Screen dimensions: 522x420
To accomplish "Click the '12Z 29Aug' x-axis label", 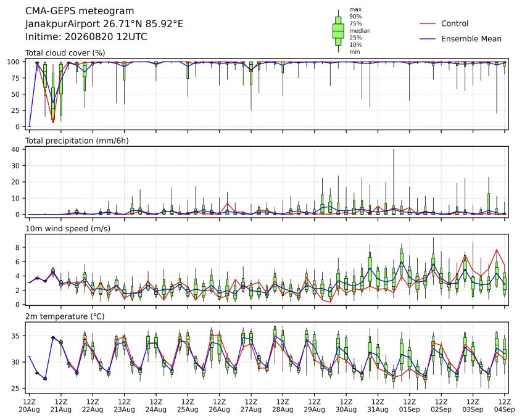I will click(x=314, y=406).
